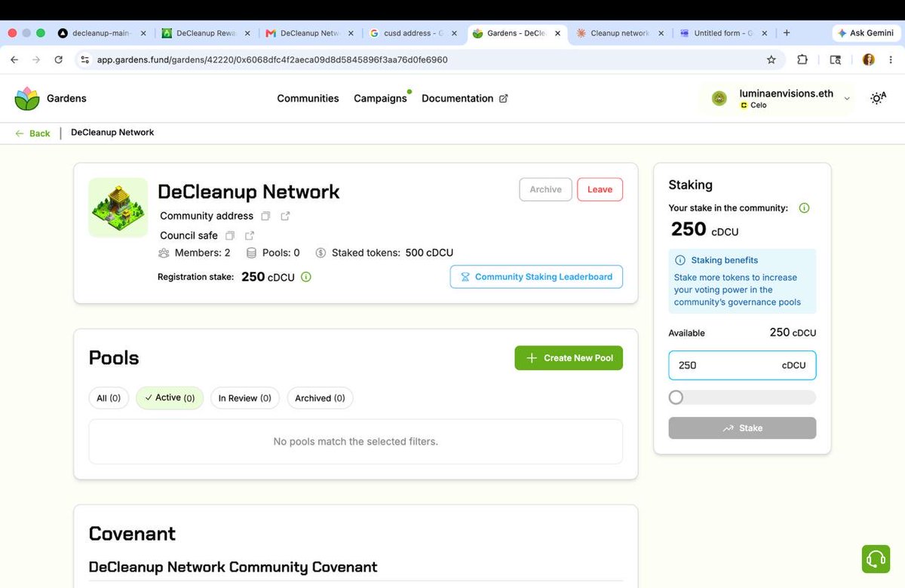Click the Ask Gemini button
Screen dimensions: 905x588
866,33
